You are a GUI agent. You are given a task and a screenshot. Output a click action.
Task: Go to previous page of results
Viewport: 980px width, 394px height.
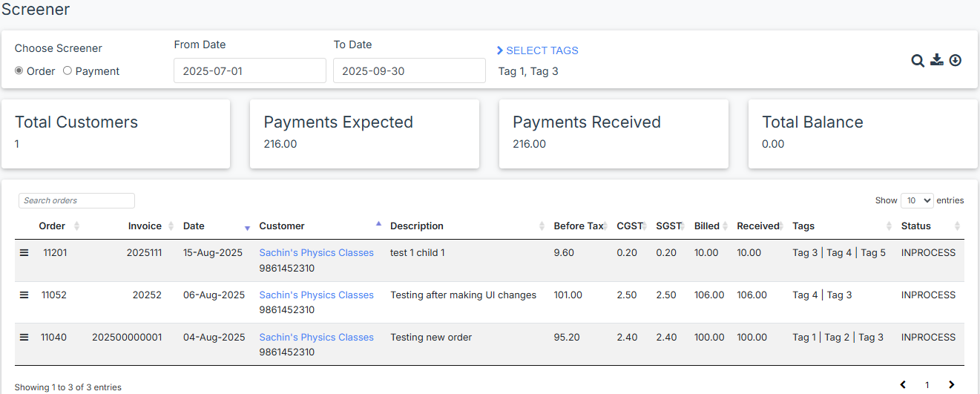(903, 384)
